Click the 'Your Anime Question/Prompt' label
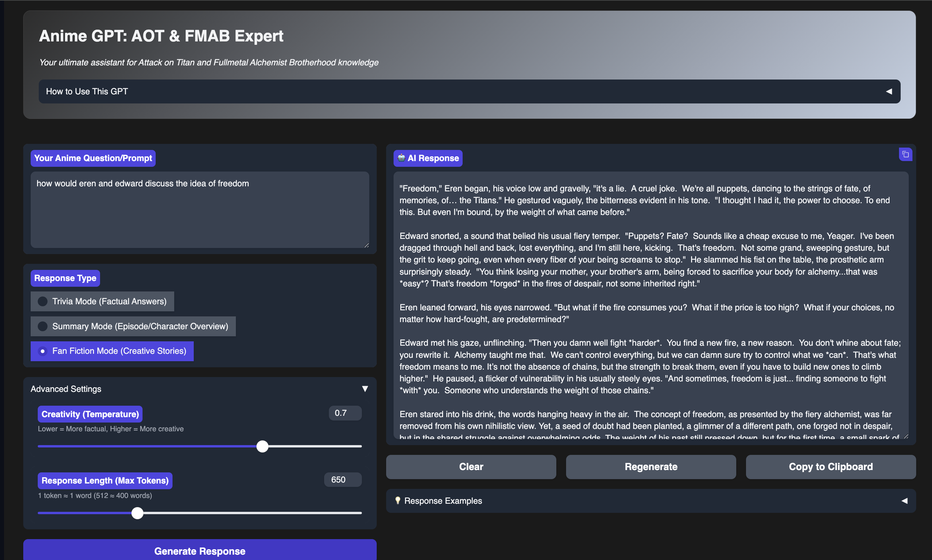Image resolution: width=932 pixels, height=560 pixels. 93,158
